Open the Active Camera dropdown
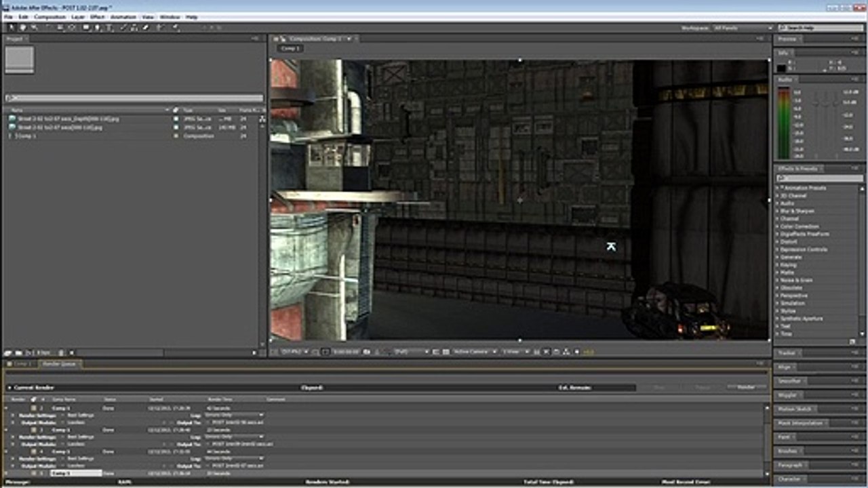The width and height of the screenshot is (868, 488). 476,352
